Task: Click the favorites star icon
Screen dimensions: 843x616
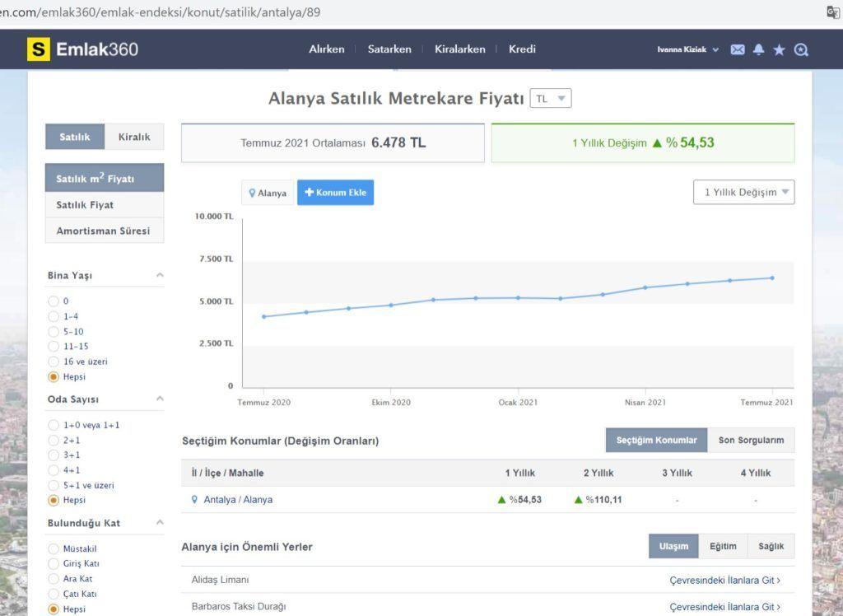Action: point(779,49)
